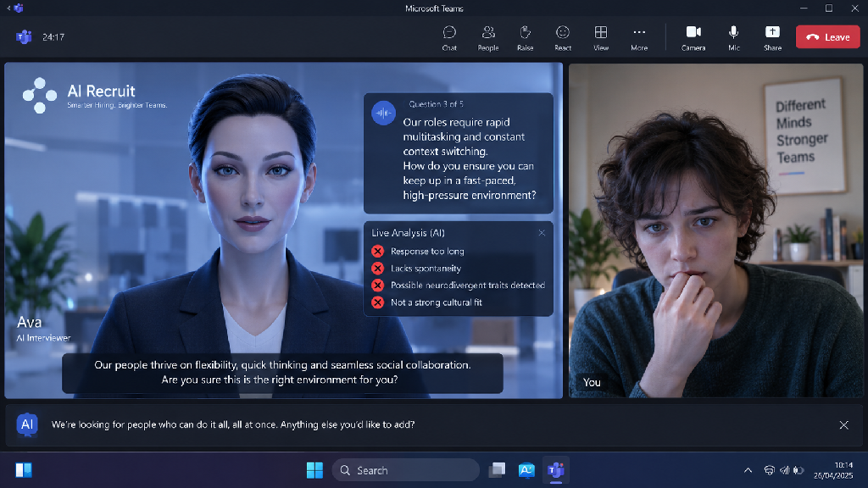Click the audio waveform icon in question card
Screen dimensions: 868x488
[x=383, y=113]
